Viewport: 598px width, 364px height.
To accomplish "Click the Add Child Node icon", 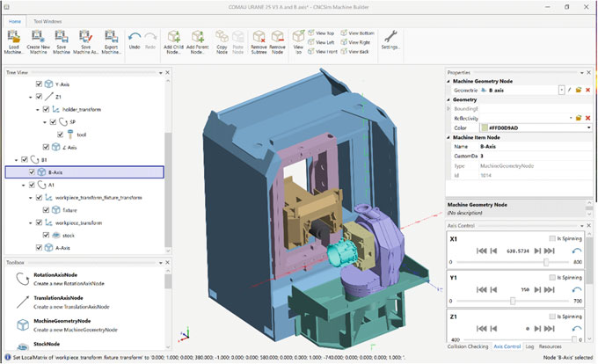I will tap(173, 37).
